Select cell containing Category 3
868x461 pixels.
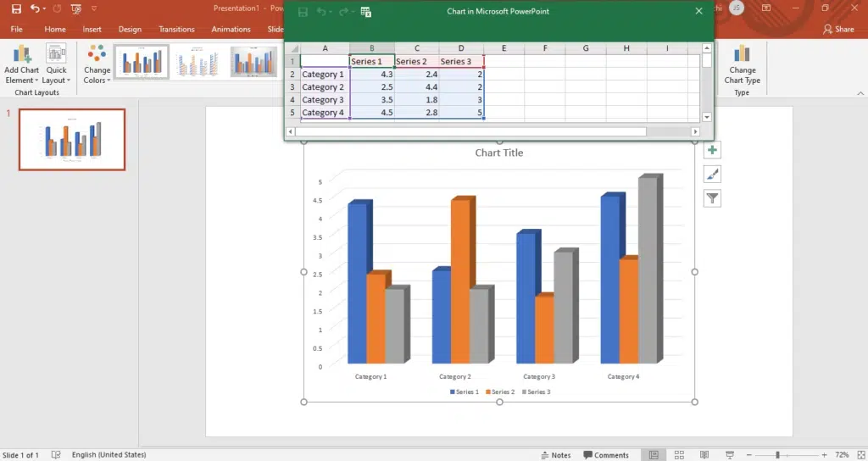[x=323, y=100]
